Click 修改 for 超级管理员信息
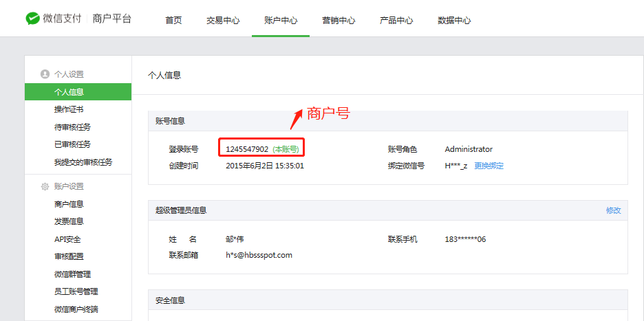The image size is (644, 321). pos(613,210)
